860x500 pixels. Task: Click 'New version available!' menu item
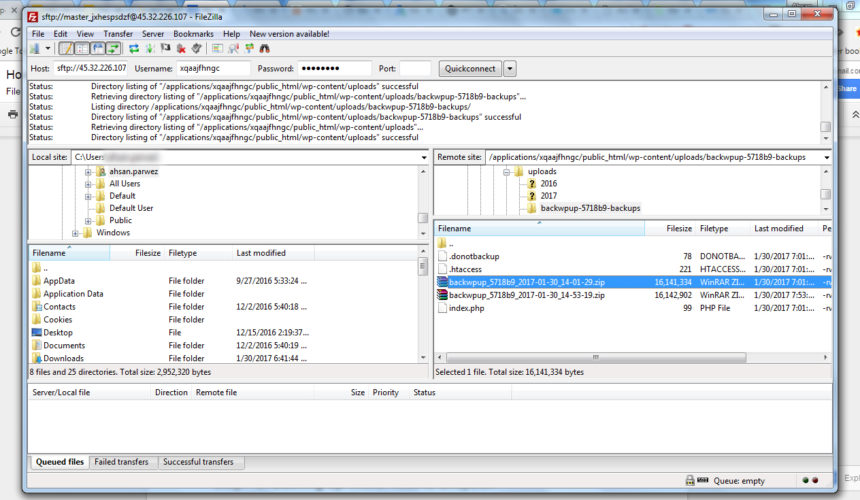(290, 34)
